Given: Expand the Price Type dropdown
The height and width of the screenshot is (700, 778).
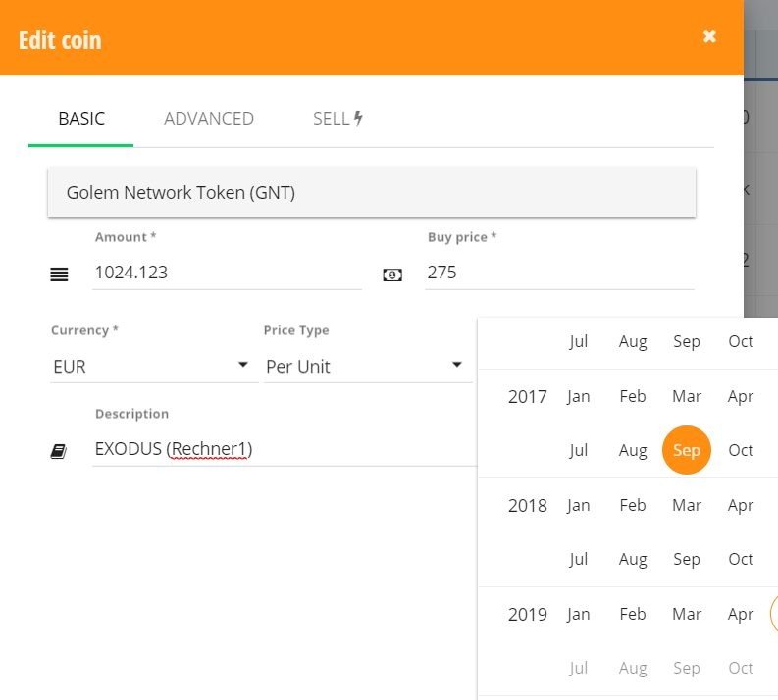Looking at the screenshot, I should pyautogui.click(x=366, y=367).
